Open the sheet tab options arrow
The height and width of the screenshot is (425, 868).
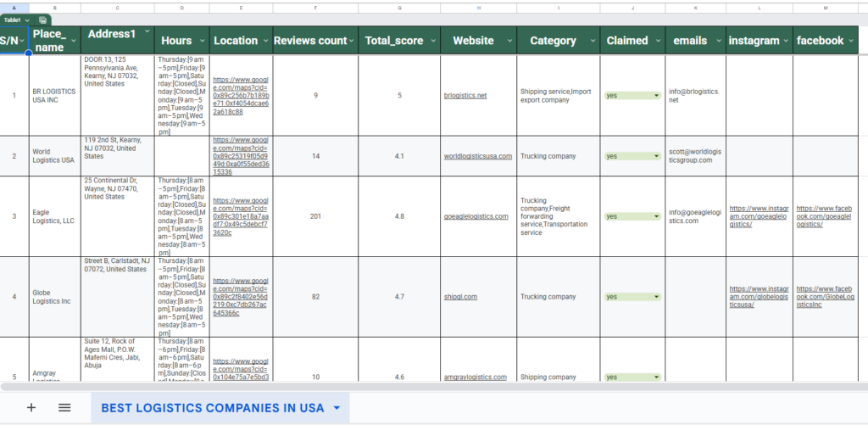point(337,408)
